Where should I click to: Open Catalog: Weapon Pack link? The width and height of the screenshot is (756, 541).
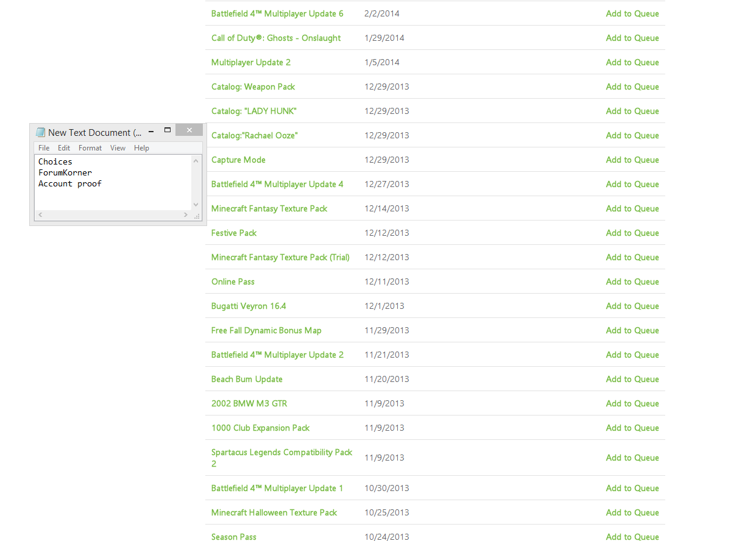[253, 87]
